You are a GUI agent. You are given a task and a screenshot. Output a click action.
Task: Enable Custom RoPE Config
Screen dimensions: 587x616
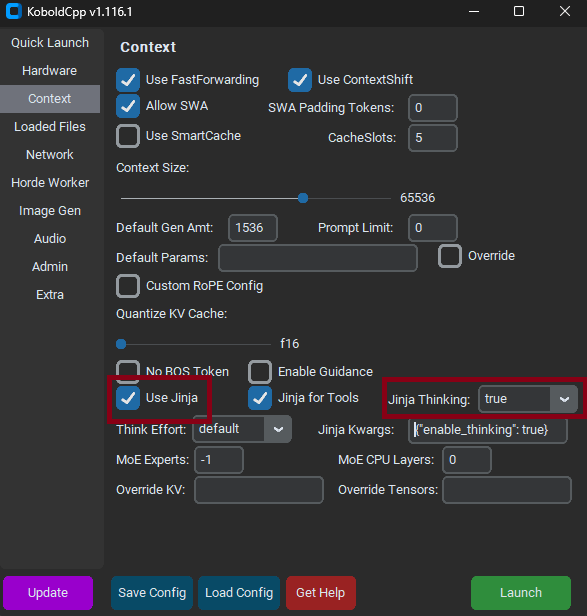[128, 286]
